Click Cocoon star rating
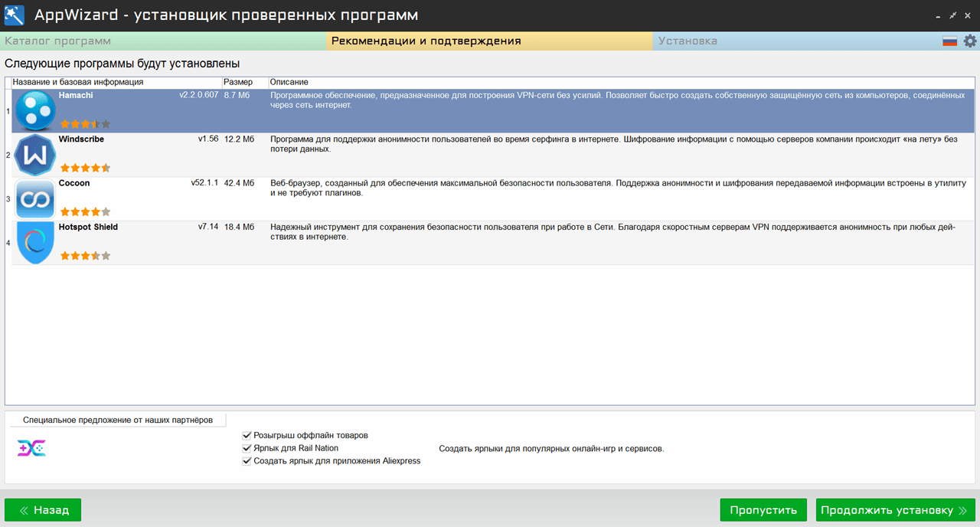980x527 pixels. (85, 211)
